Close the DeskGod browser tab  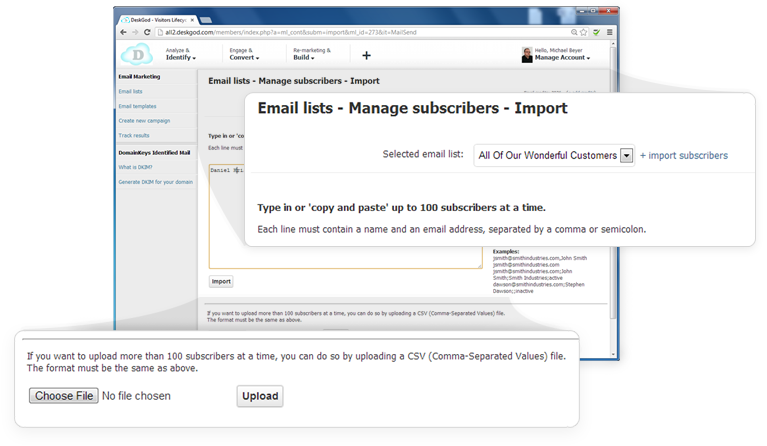pyautogui.click(x=192, y=20)
